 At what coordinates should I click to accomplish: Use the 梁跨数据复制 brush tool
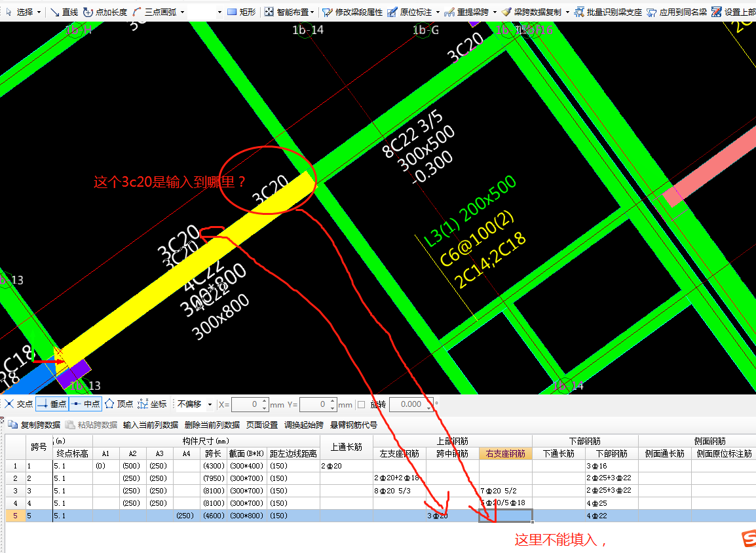tap(531, 12)
